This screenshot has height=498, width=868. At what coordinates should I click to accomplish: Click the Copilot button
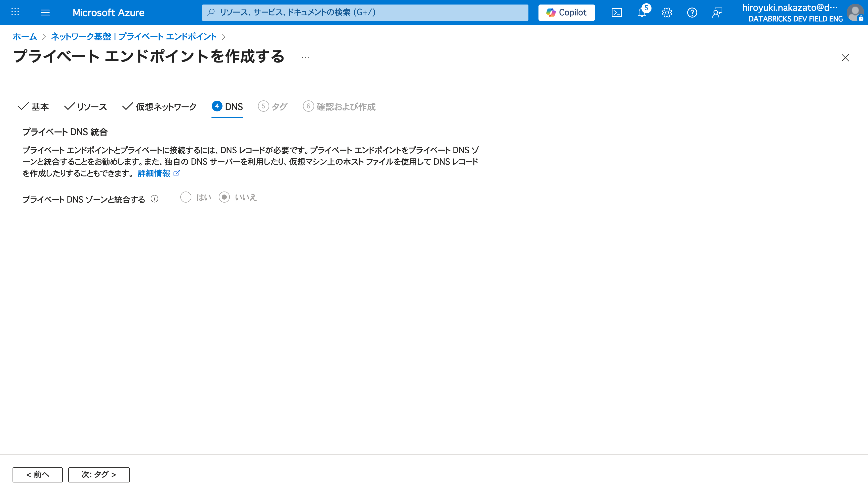coord(566,13)
